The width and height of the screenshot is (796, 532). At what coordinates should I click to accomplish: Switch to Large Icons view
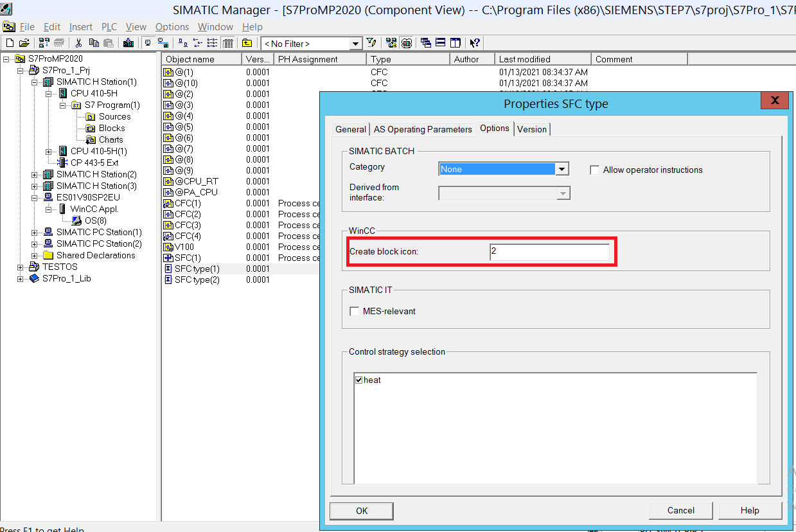[x=183, y=43]
